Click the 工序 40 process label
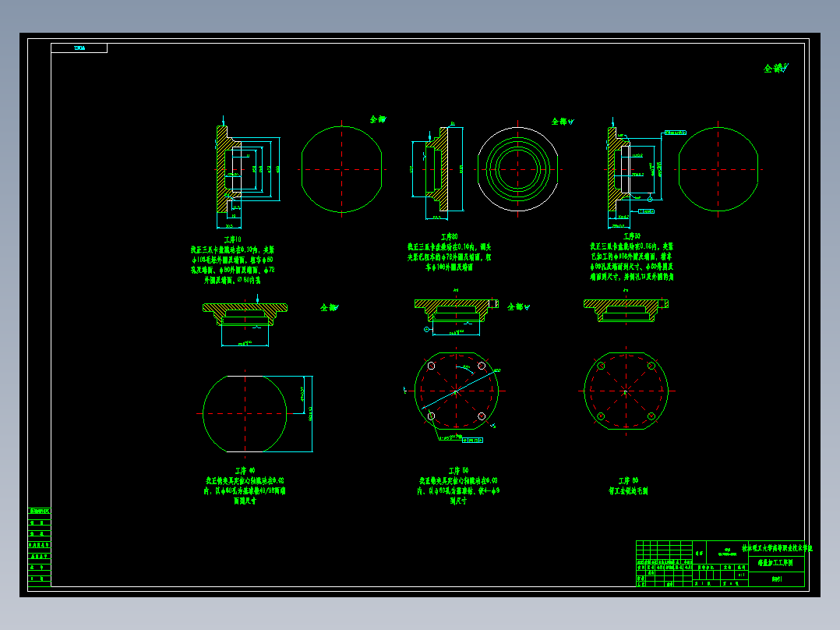Screen dimensions: 840x630 pyautogui.click(x=245, y=470)
